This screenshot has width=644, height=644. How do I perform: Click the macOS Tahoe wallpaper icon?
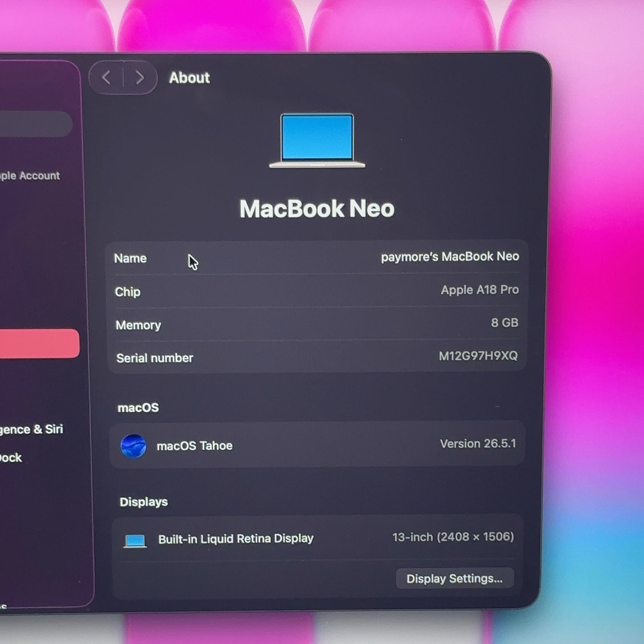click(x=133, y=446)
